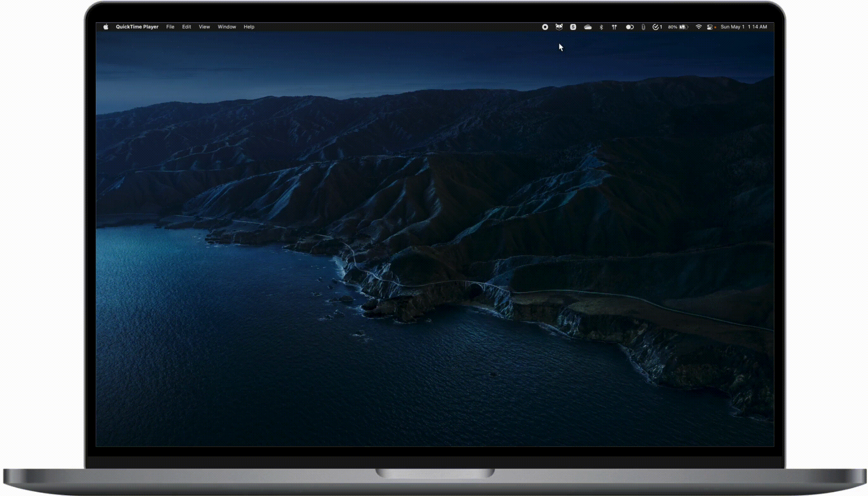Open the Apple logo menu
Image resolution: width=868 pixels, height=496 pixels.
pos(106,27)
